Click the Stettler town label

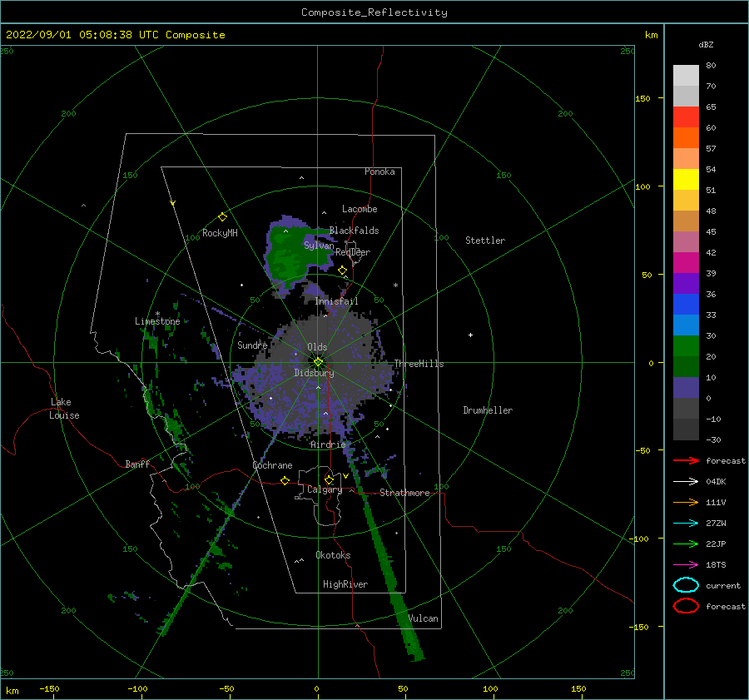(x=485, y=241)
